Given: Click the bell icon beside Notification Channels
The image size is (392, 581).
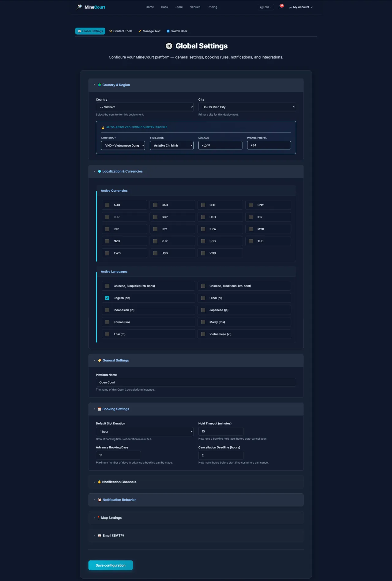Looking at the screenshot, I should 99,482.
